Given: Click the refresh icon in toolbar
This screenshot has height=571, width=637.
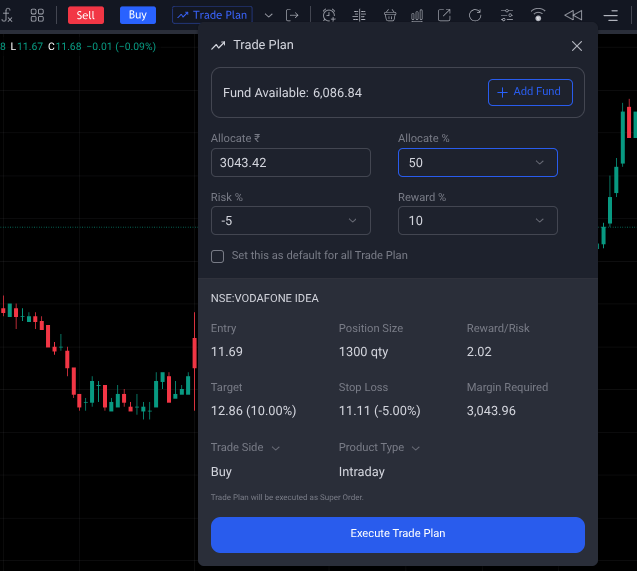Looking at the screenshot, I should point(475,15).
